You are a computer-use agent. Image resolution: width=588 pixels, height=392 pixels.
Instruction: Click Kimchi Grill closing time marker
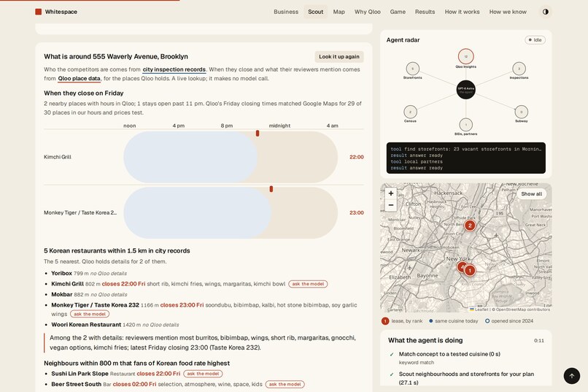coord(258,133)
